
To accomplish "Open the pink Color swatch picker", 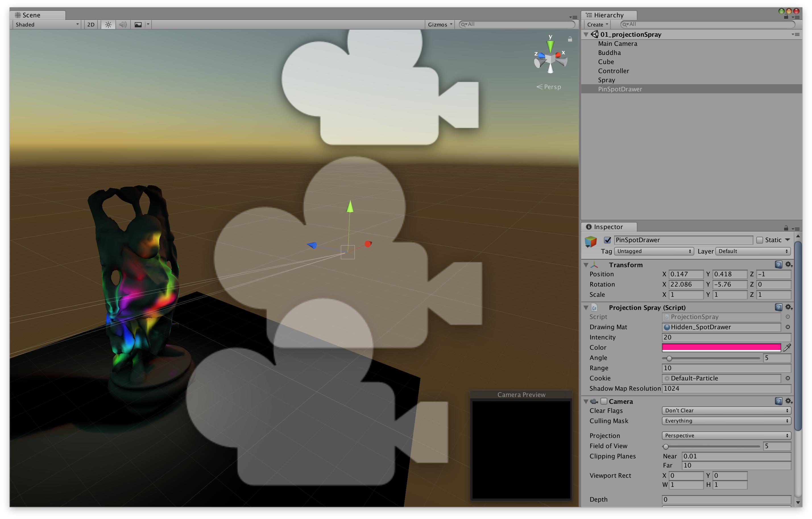I will [722, 348].
